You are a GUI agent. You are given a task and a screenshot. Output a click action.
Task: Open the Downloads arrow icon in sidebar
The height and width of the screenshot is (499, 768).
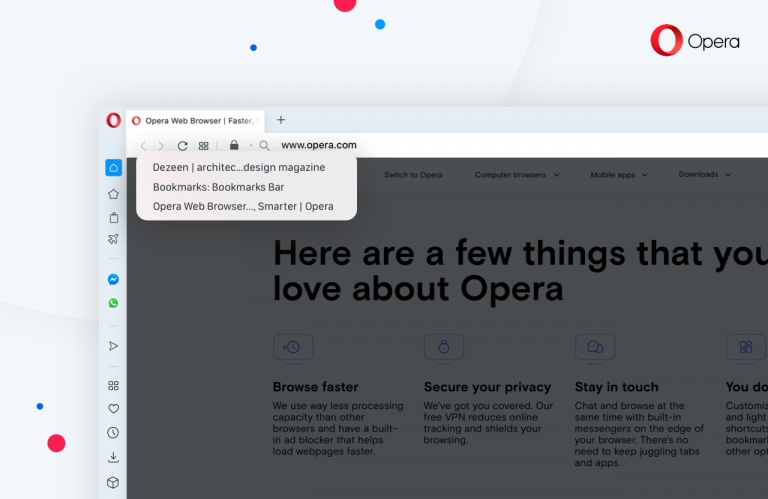(x=113, y=458)
